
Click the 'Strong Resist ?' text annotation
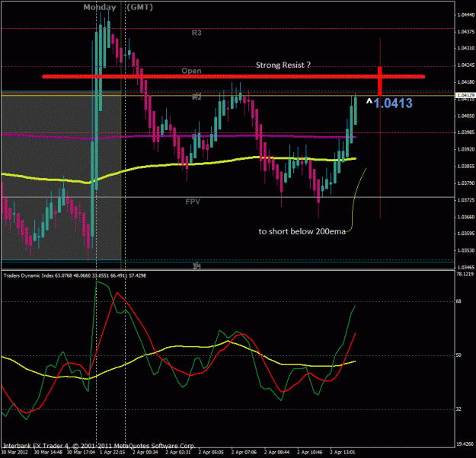pyautogui.click(x=283, y=65)
